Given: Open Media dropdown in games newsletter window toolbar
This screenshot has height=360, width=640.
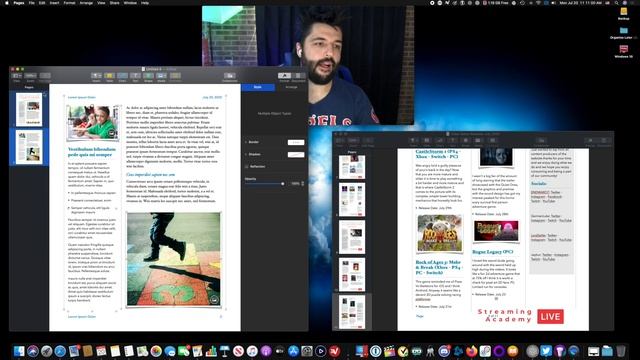Looking at the screenshot, I should click(x=478, y=140).
